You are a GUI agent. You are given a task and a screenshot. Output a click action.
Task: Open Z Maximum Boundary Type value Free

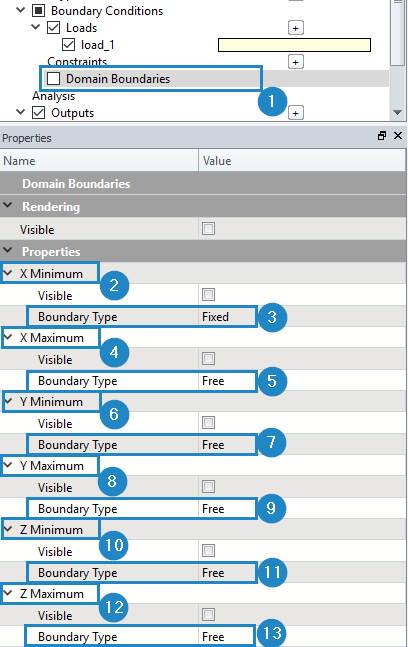pos(302,637)
